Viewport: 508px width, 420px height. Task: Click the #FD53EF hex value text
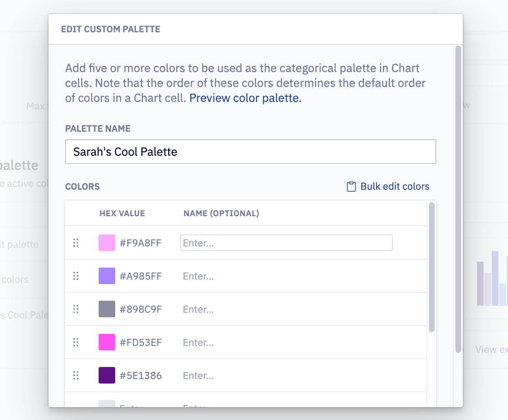140,343
